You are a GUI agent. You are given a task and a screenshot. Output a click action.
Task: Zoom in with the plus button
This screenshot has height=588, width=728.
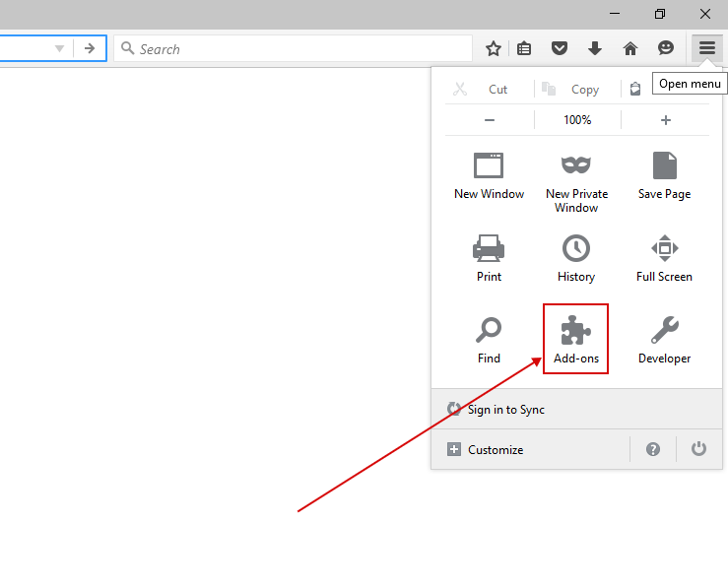(666, 120)
